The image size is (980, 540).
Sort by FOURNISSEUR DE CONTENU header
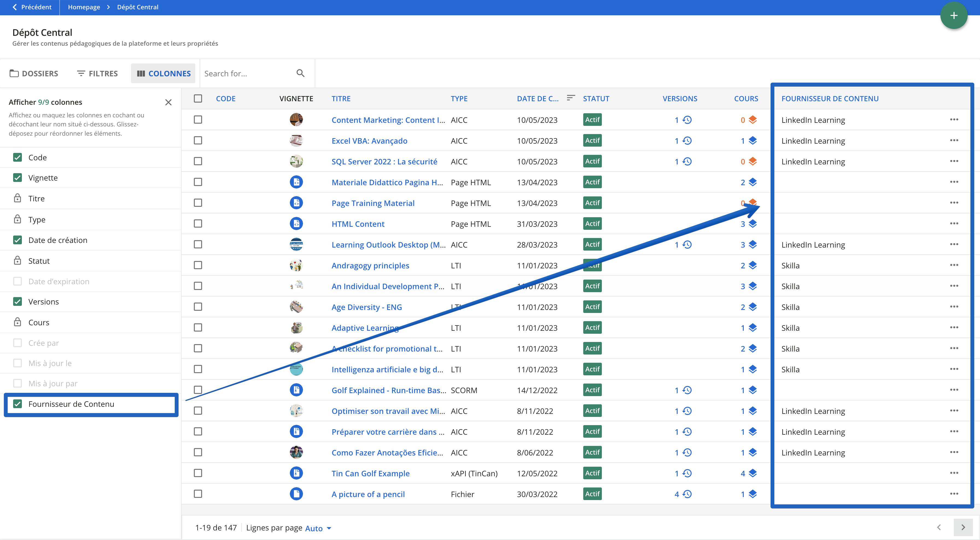[830, 98]
